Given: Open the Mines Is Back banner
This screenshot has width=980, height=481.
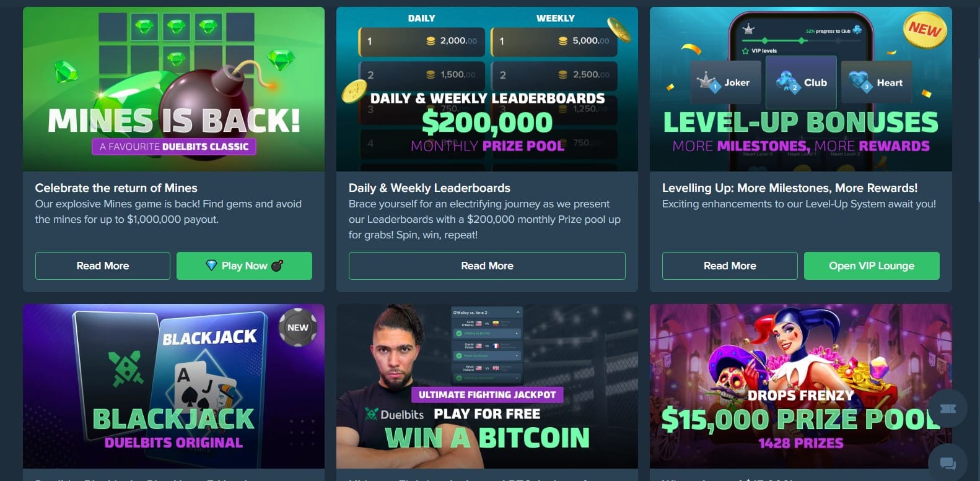Looking at the screenshot, I should (173, 89).
